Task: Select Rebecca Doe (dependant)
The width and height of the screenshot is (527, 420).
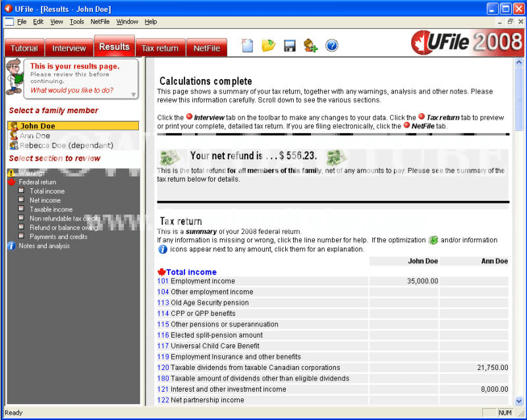Action: pos(66,145)
